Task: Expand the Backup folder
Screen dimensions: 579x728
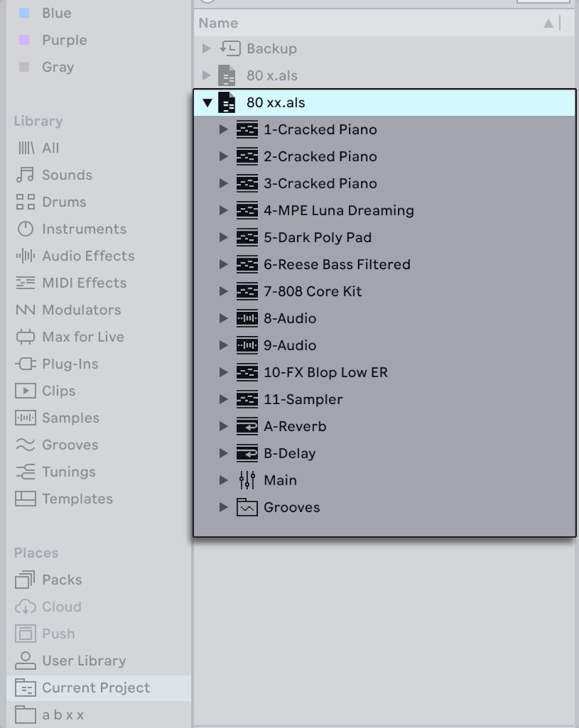Action: (x=205, y=48)
